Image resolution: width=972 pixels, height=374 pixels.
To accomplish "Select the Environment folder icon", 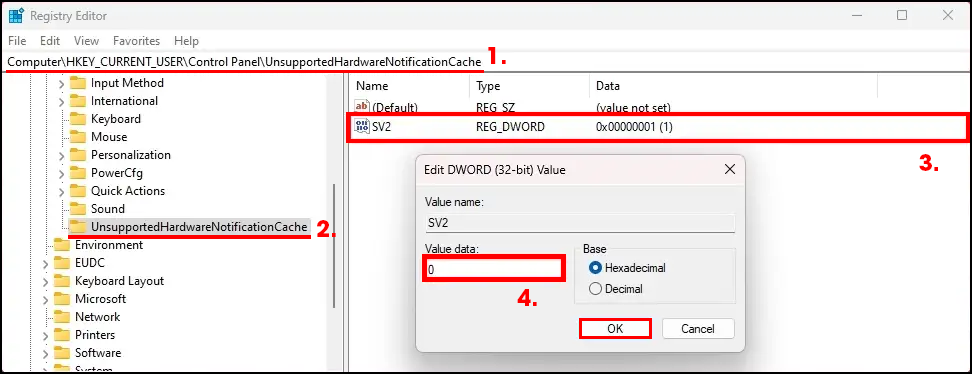I will coord(62,245).
